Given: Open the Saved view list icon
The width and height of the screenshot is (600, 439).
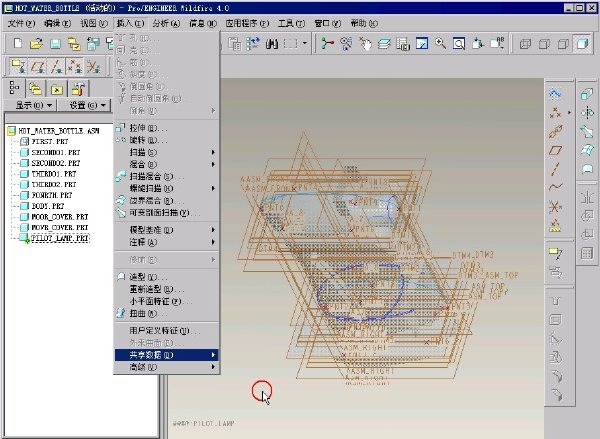Looking at the screenshot, I should pos(497,44).
